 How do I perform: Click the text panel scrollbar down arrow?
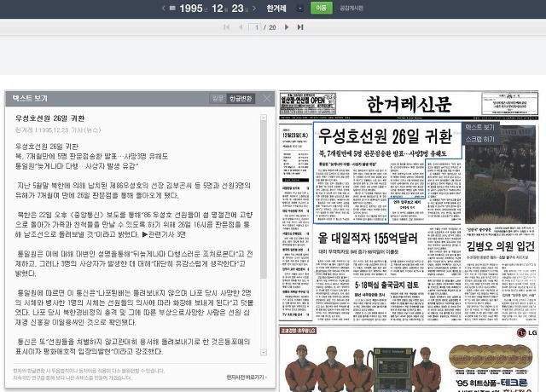point(264,352)
